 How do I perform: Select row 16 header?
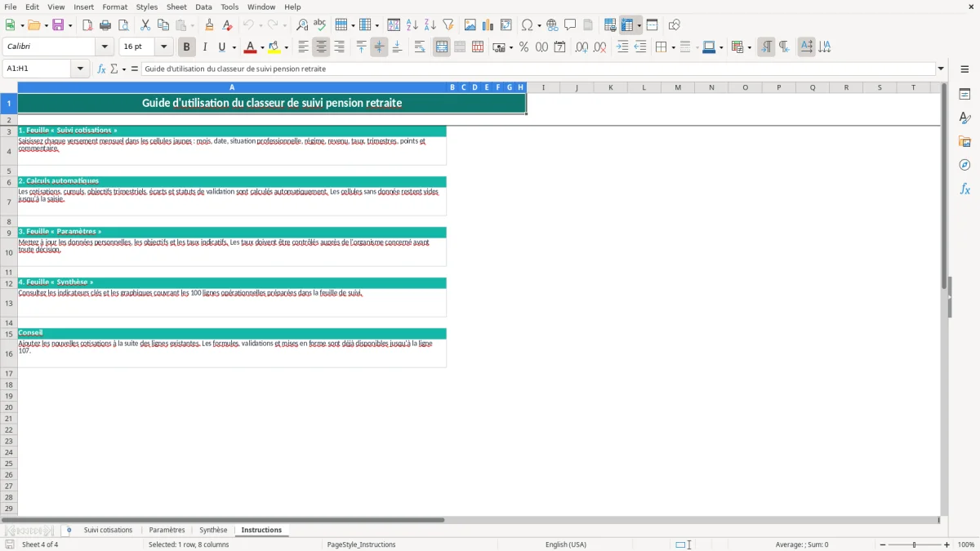pos(9,353)
